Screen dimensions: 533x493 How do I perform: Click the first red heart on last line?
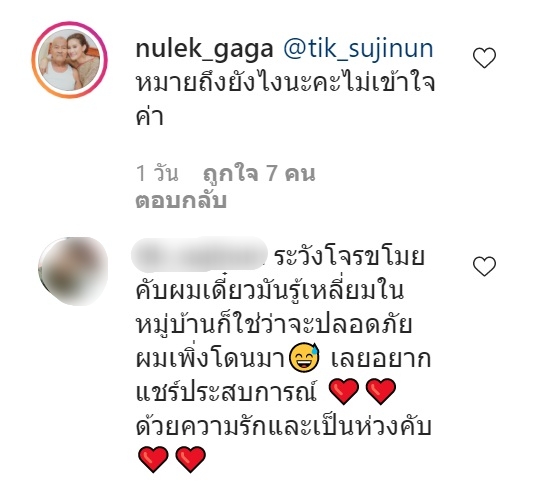[154, 459]
